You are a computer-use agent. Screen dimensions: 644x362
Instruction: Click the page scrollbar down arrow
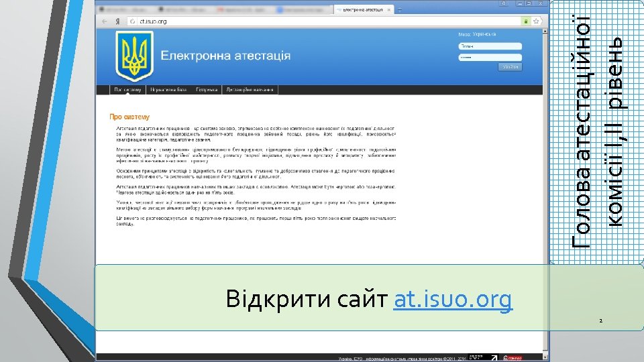pos(545,357)
